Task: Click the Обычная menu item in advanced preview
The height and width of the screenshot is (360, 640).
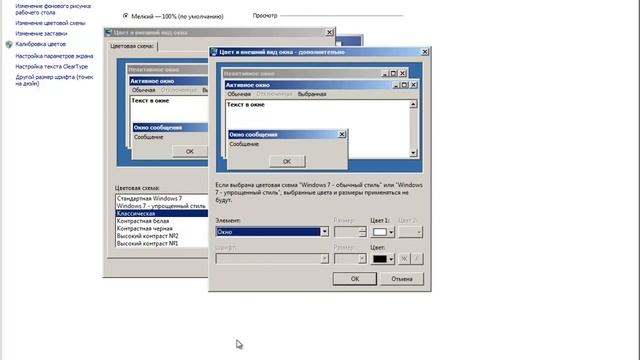Action: (x=239, y=94)
